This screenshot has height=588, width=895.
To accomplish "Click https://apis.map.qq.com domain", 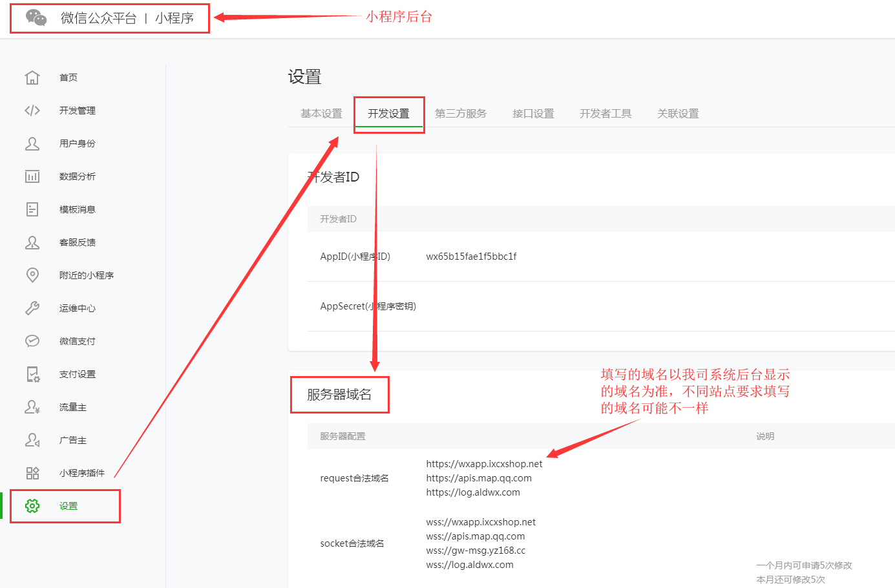I will [479, 478].
